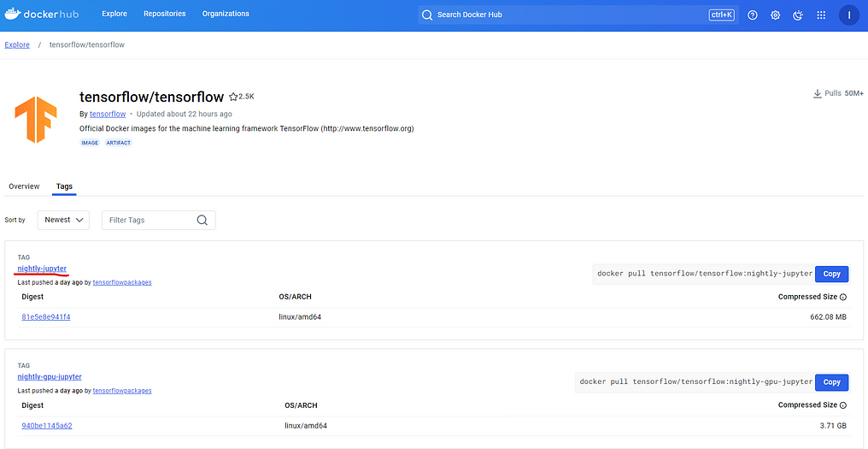Click 'Updated about 22 hours ago' text
The width and height of the screenshot is (868, 449).
pyautogui.click(x=185, y=115)
